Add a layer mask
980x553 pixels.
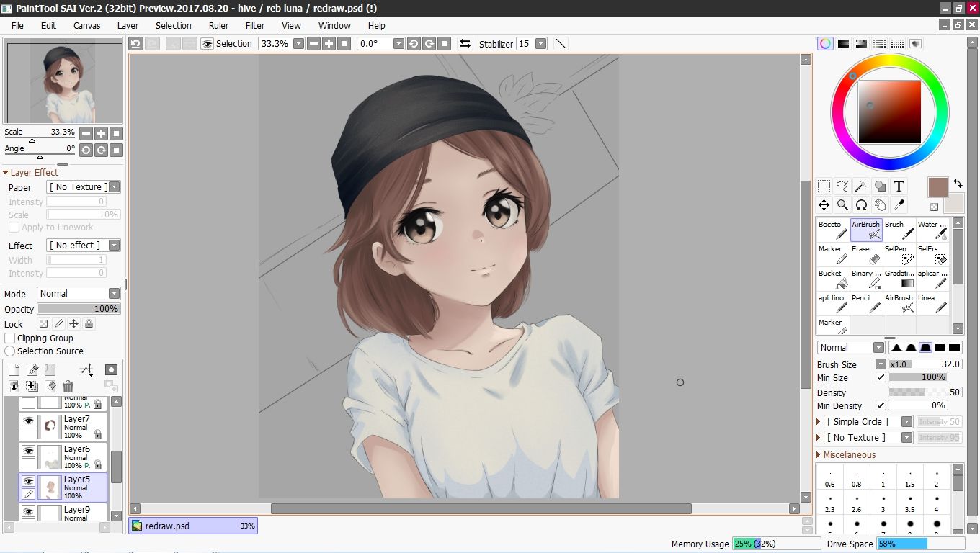click(111, 369)
